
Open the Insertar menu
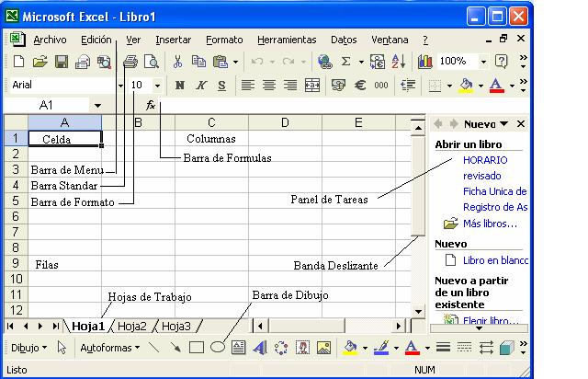coord(174,40)
